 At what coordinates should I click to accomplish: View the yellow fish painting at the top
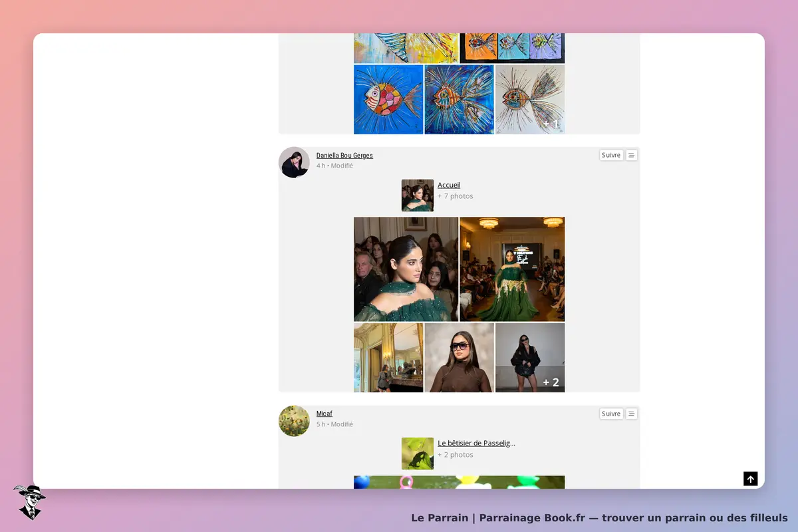[406, 48]
